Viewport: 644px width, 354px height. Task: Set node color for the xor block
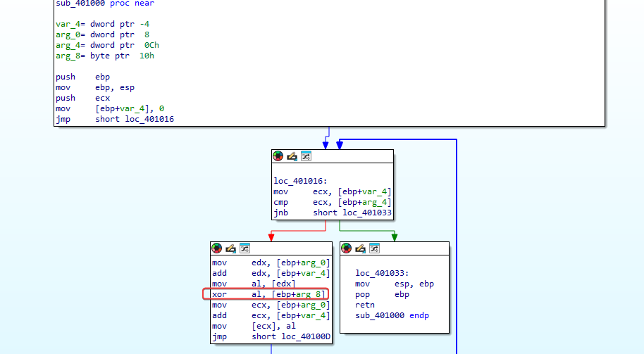pos(216,248)
